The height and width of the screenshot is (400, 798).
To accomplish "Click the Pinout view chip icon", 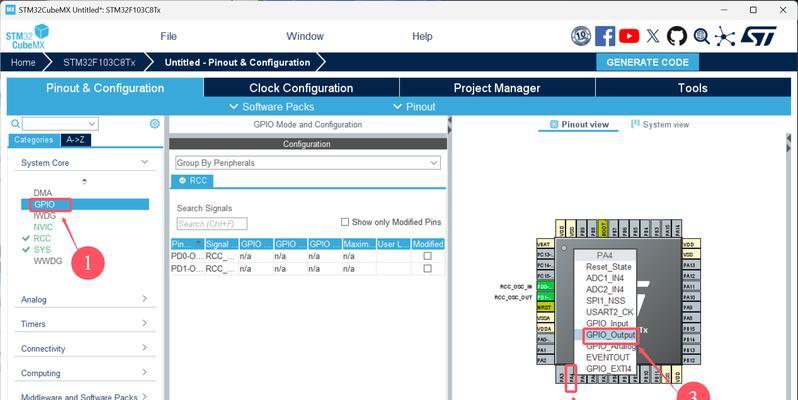I will tap(554, 124).
